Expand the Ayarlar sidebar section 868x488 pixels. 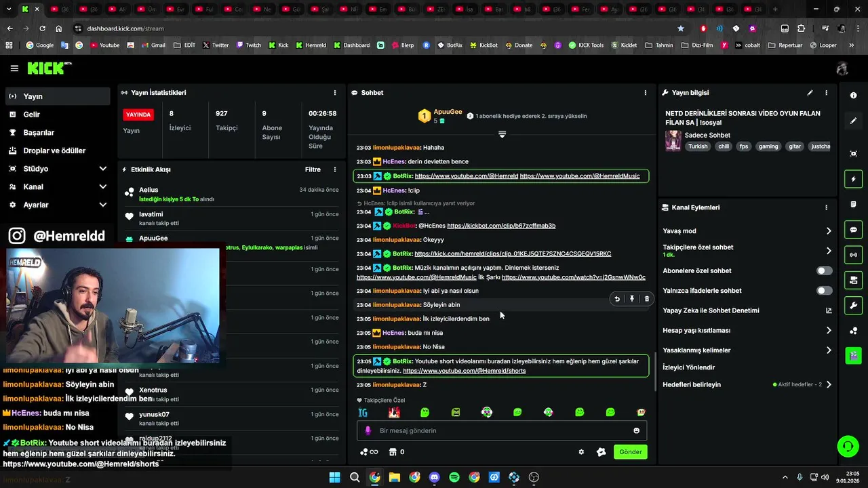(102, 205)
